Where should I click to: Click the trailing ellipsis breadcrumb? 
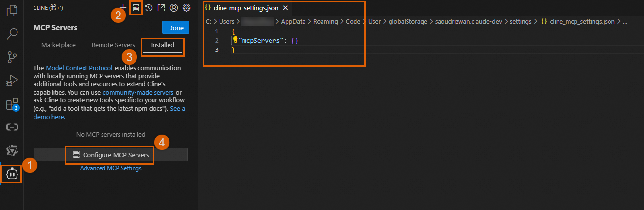(625, 22)
